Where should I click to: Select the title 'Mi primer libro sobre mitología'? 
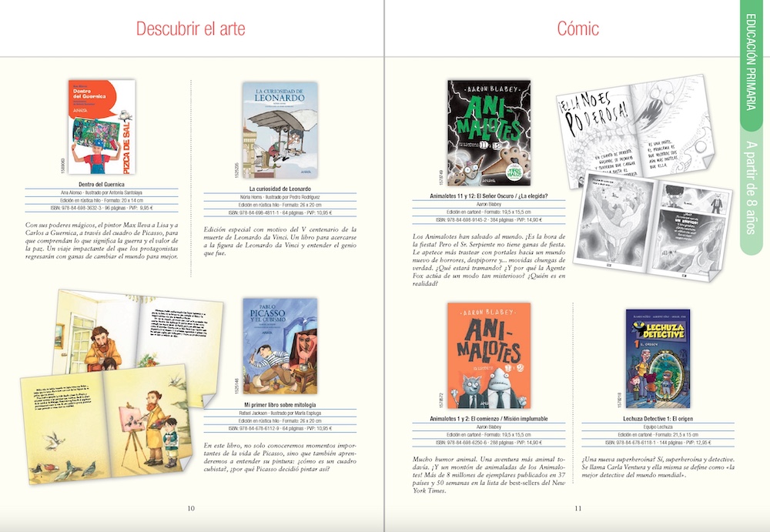[280, 405]
